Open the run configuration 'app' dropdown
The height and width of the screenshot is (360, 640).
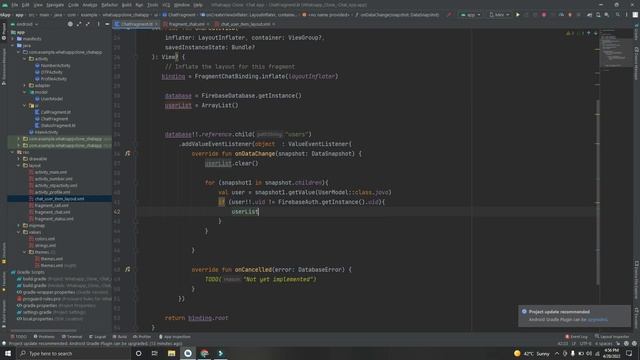470,15
